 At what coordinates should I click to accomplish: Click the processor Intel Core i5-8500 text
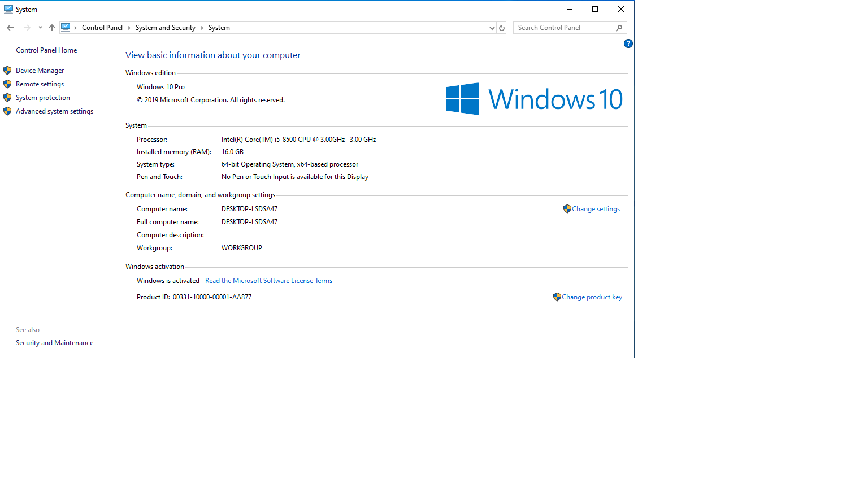tap(299, 140)
